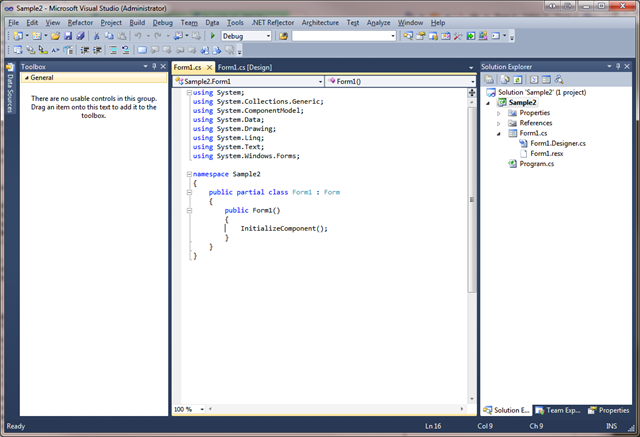Open the Toolbox via the hammer-wrench icon

click(x=458, y=36)
